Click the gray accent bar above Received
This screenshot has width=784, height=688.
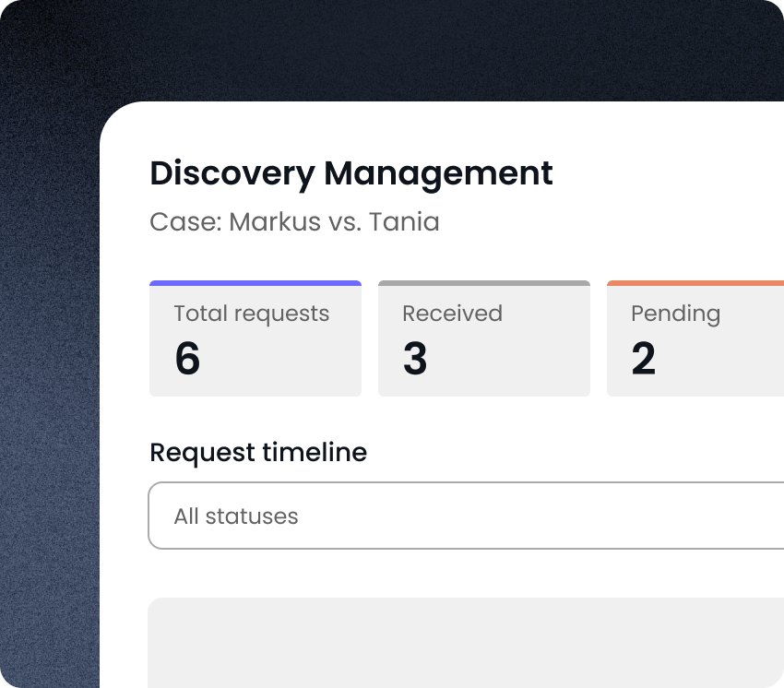point(483,280)
